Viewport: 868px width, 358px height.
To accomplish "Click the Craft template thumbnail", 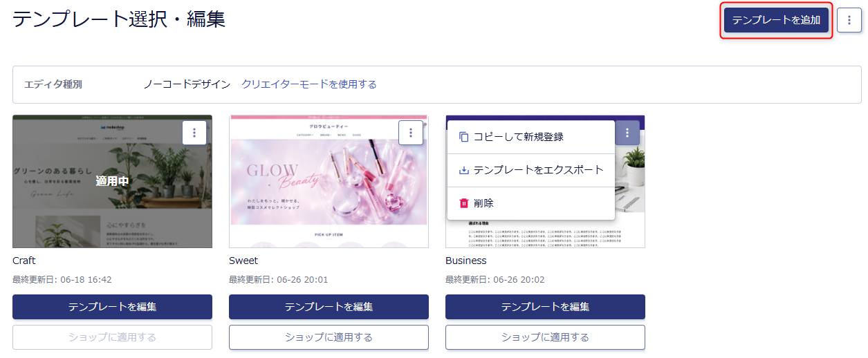I will coord(112,181).
